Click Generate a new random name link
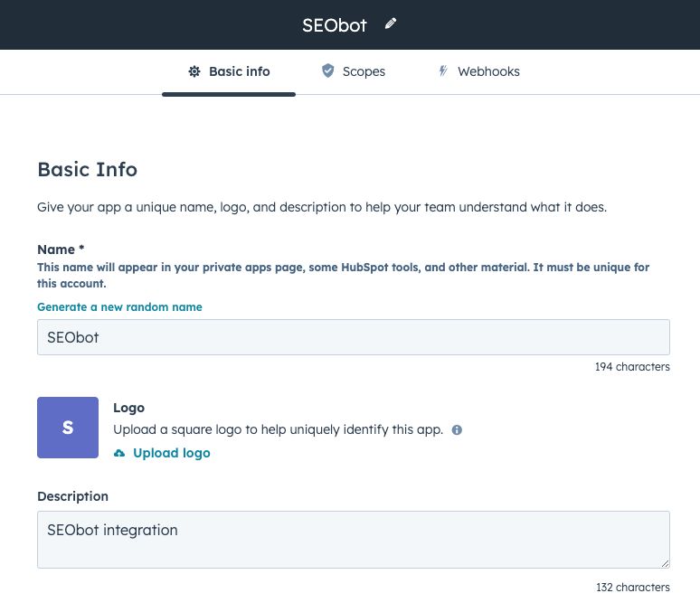 click(x=119, y=307)
